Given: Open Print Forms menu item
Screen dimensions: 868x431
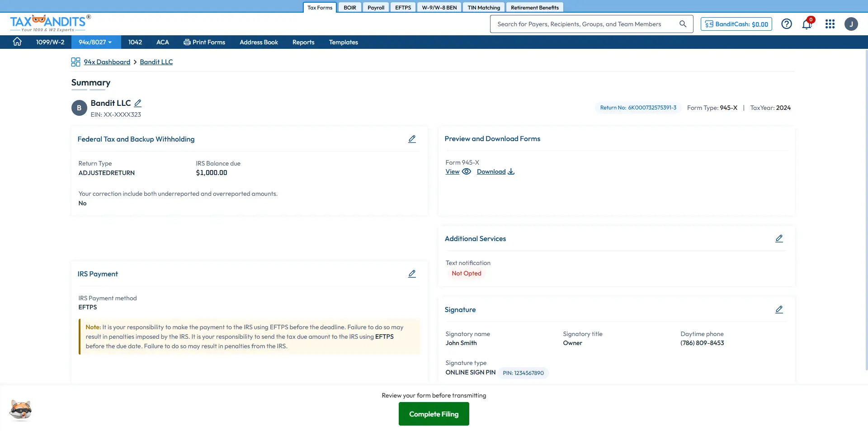Looking at the screenshot, I should pyautogui.click(x=204, y=42).
